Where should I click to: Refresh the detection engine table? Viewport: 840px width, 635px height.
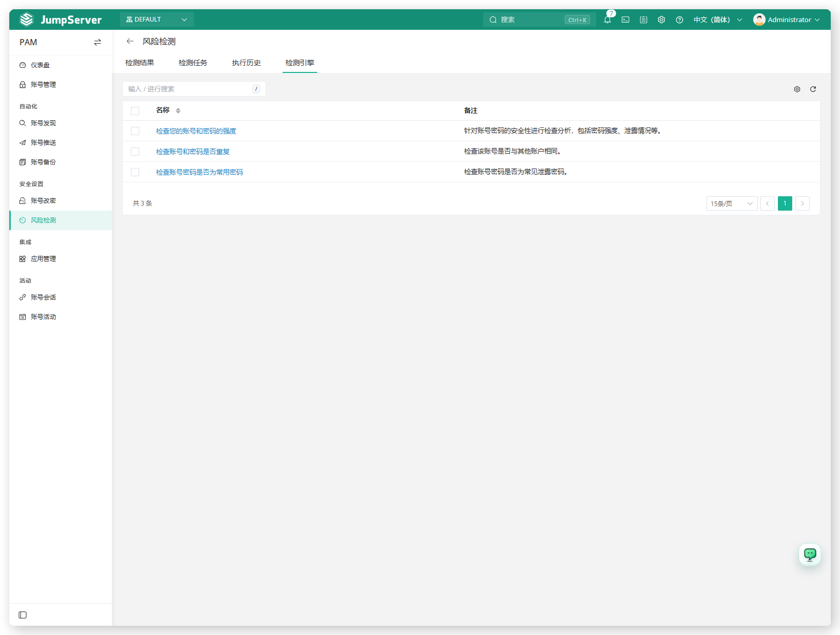813,89
